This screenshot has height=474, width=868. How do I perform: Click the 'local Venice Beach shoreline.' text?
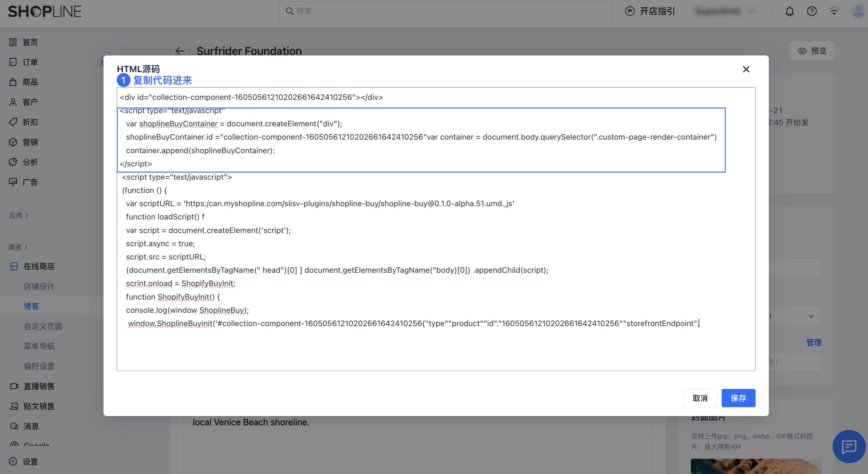click(x=251, y=422)
